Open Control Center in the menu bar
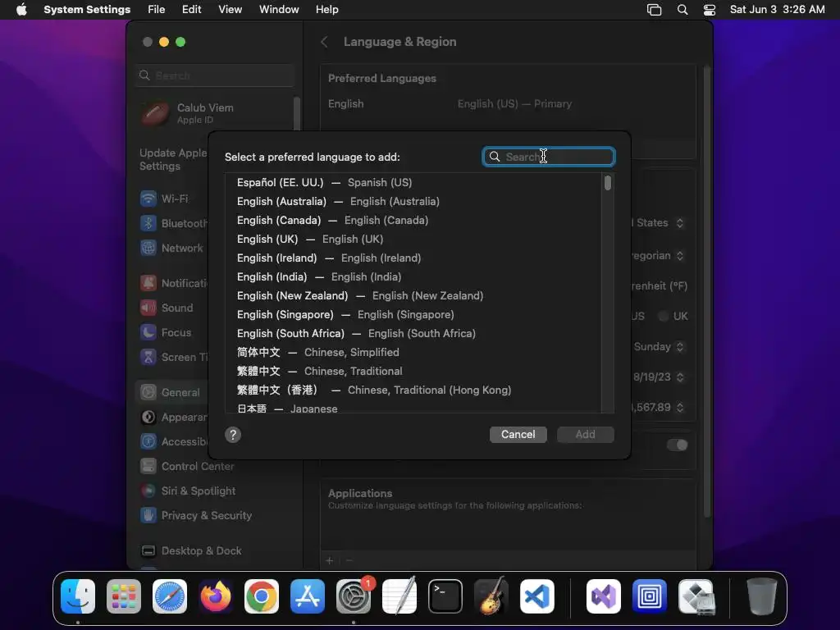The height and width of the screenshot is (630, 840). click(x=710, y=10)
